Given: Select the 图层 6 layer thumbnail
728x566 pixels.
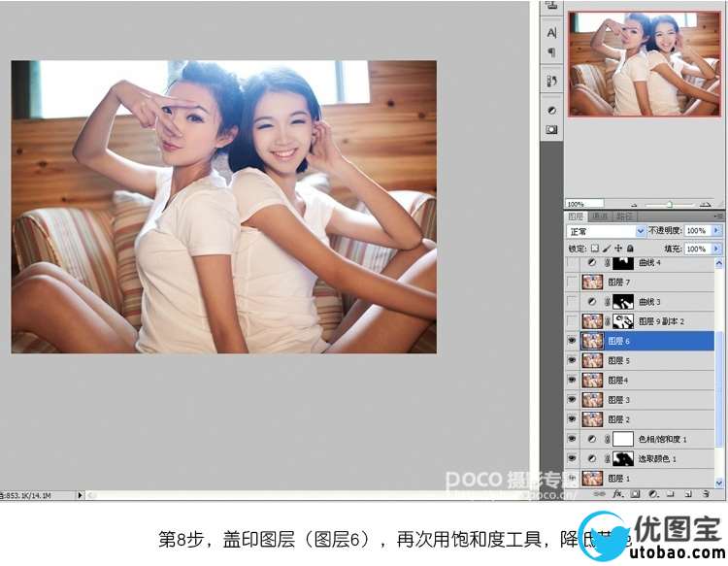Looking at the screenshot, I should (x=592, y=341).
